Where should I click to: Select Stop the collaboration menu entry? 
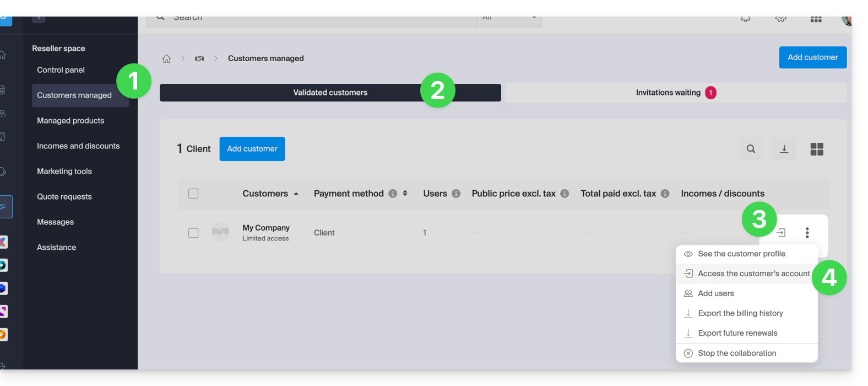[x=736, y=353]
